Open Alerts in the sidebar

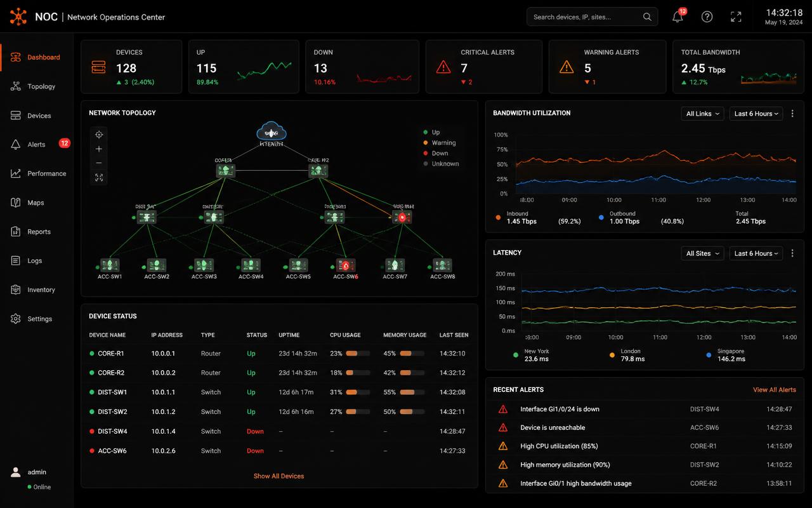pyautogui.click(x=37, y=144)
